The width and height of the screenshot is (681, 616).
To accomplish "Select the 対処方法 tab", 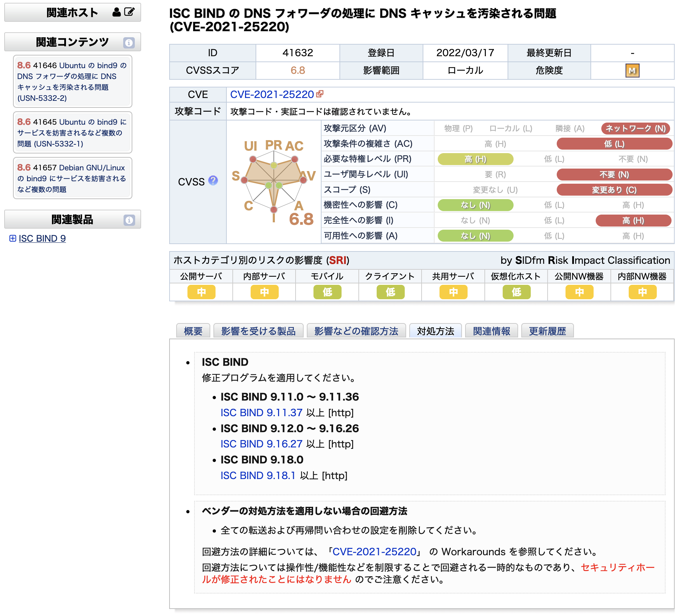I will 436,331.
